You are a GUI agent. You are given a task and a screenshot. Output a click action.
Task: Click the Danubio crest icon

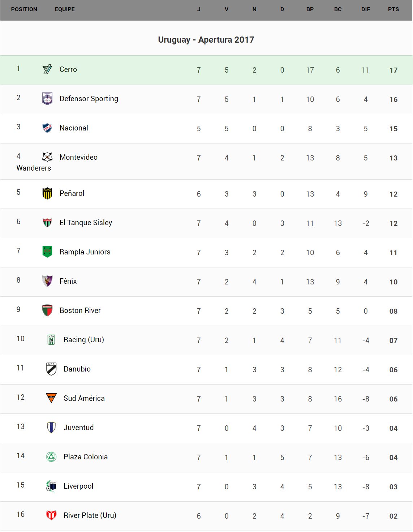[x=51, y=369]
